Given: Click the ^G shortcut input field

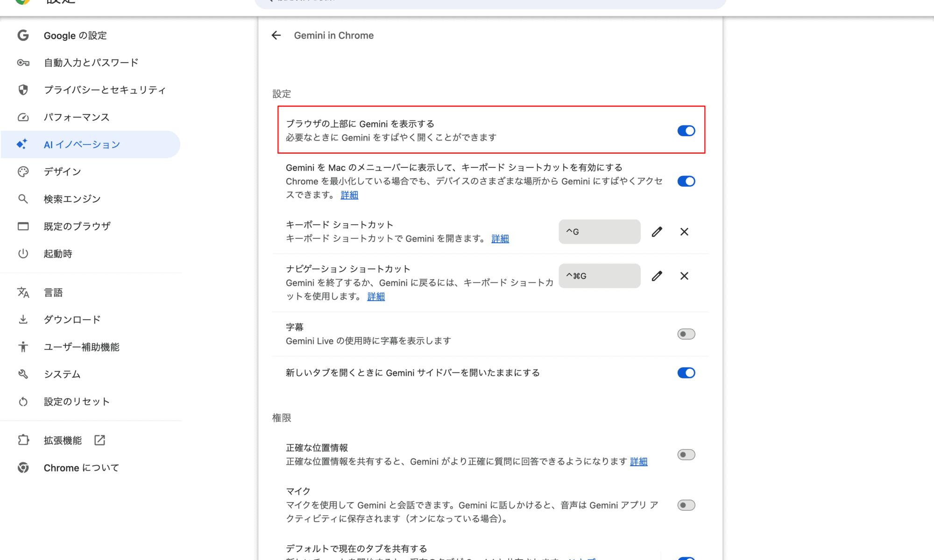Looking at the screenshot, I should 599,231.
